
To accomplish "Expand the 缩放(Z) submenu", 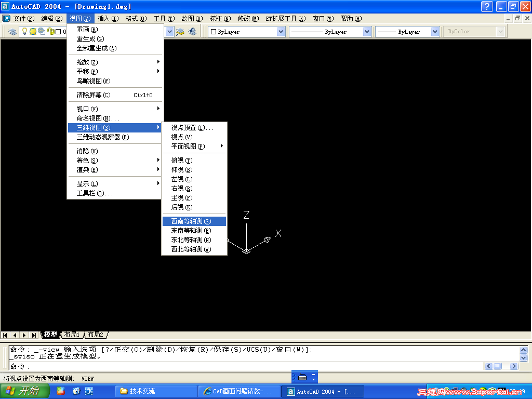I will (115, 62).
